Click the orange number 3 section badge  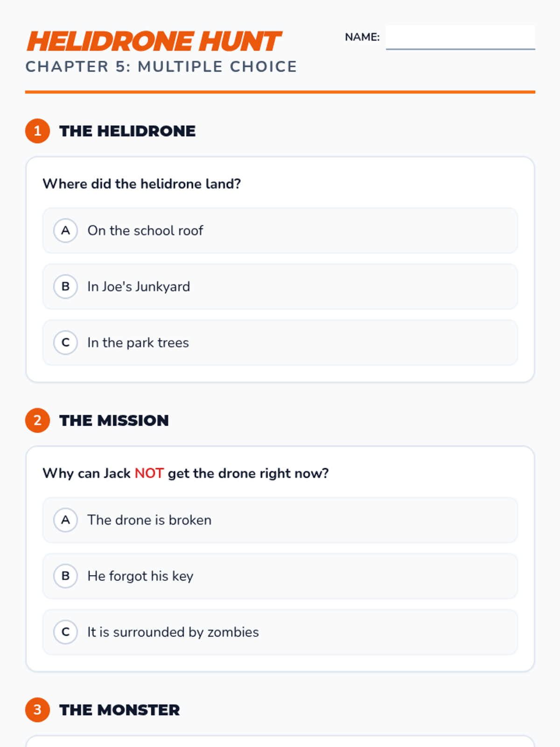point(37,710)
